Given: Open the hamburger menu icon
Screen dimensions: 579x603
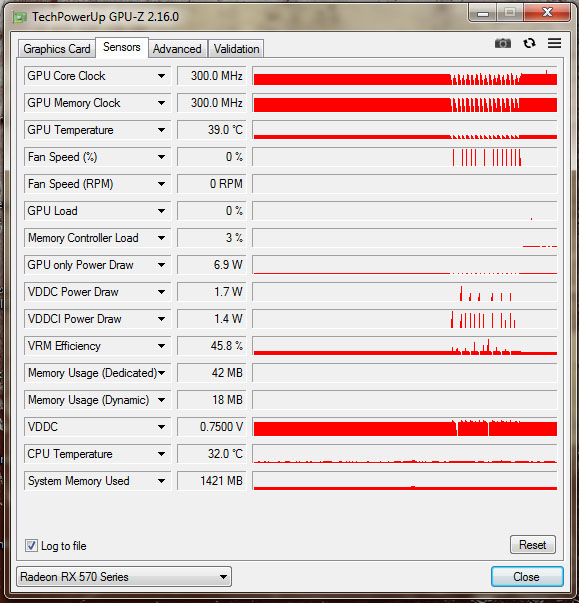Looking at the screenshot, I should coord(554,43).
